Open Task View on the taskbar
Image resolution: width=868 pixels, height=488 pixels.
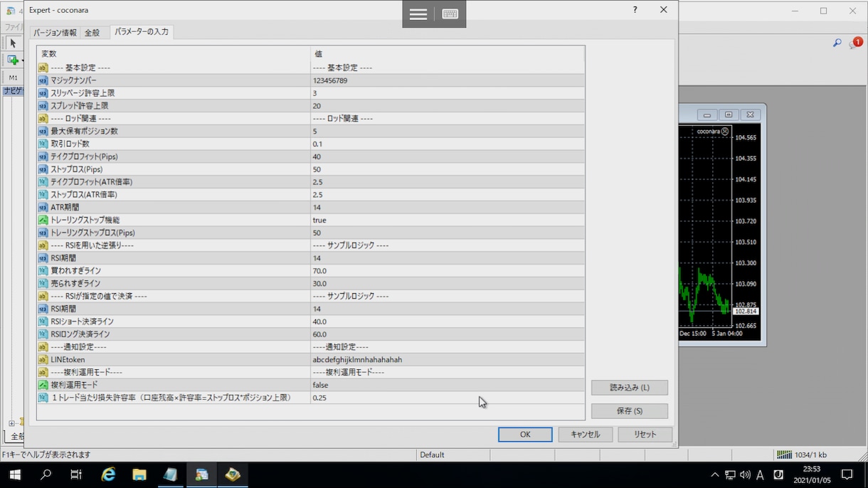click(76, 474)
